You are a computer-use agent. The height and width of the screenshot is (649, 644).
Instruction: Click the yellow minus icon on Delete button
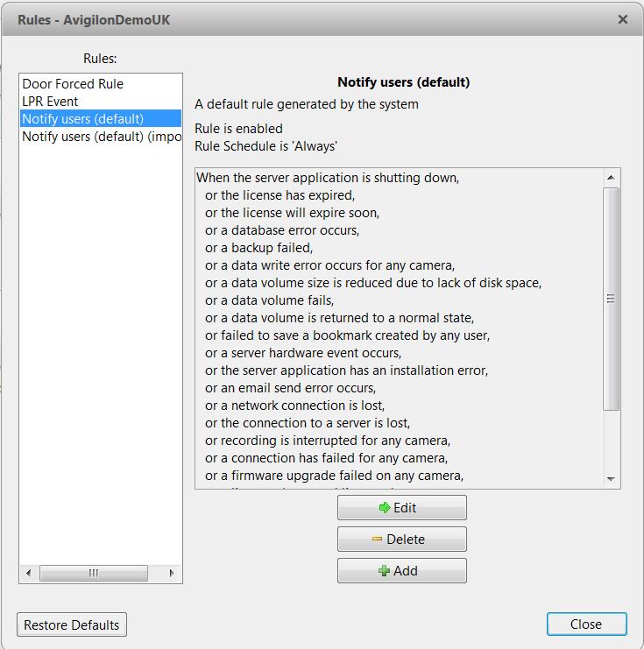(x=377, y=539)
